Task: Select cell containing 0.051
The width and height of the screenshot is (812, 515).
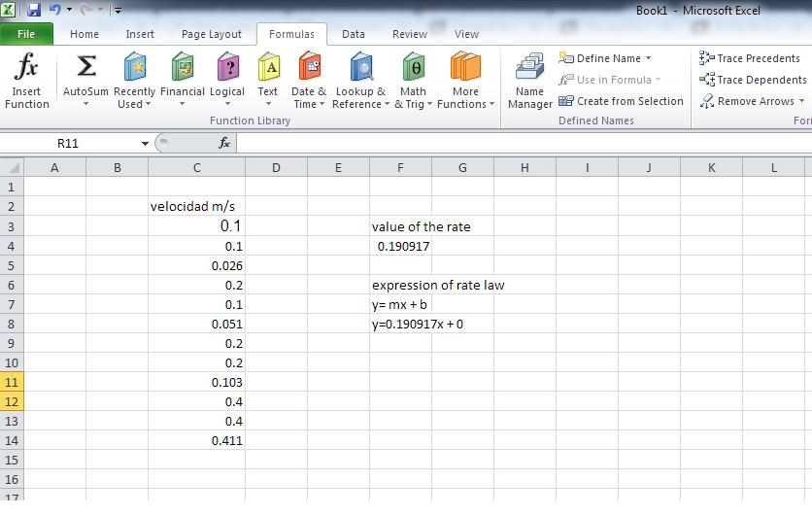Action: (196, 324)
